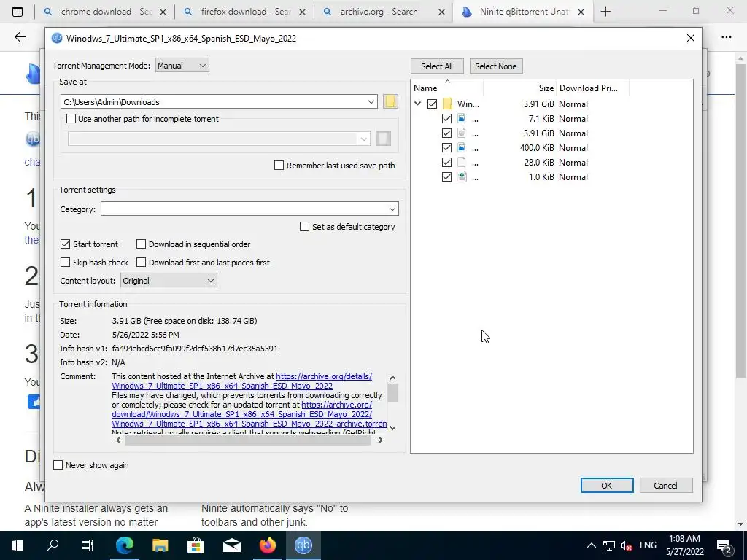The height and width of the screenshot is (560, 747).
Task: Switch to the 'firefox download' browser tab
Action: [245, 12]
